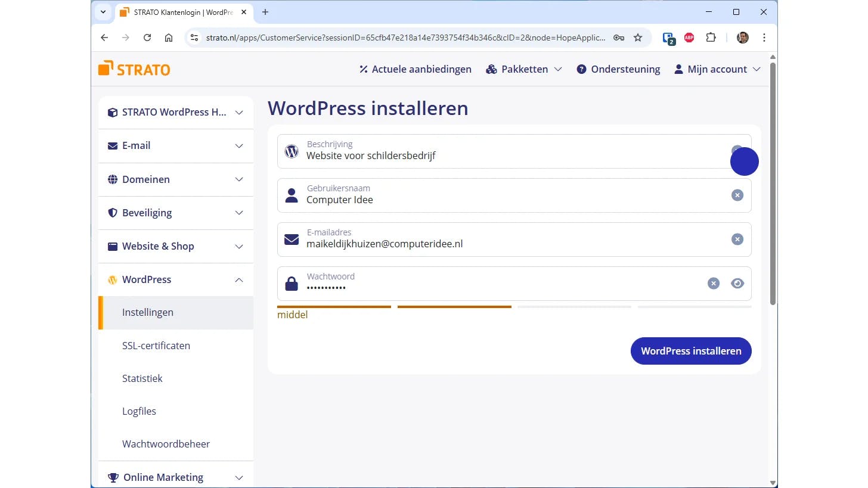
Task: Show the password with the eye icon
Action: 737,284
